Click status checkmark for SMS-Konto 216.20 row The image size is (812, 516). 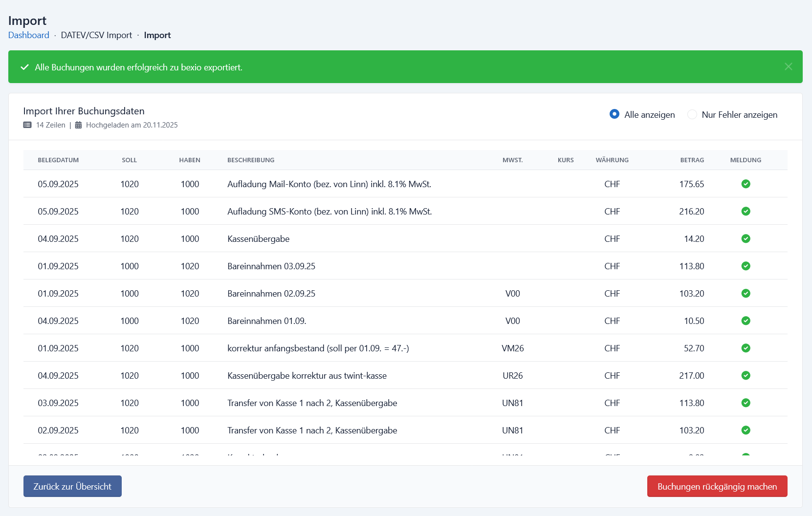pos(746,211)
